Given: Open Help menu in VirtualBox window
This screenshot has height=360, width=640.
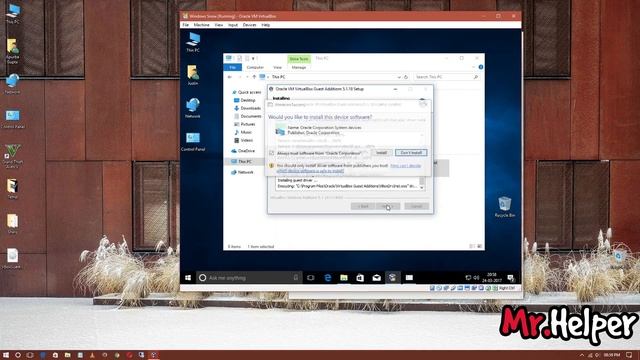Looking at the screenshot, I should [x=266, y=25].
